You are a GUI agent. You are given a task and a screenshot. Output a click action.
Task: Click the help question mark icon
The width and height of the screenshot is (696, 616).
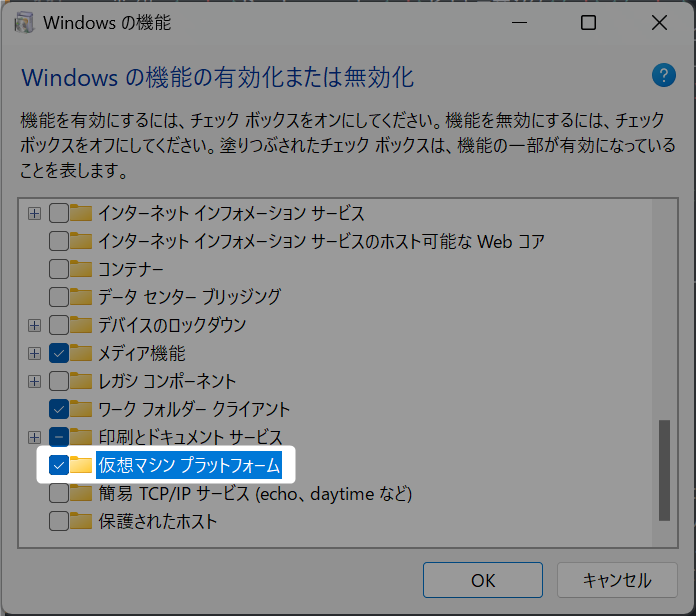coord(664,75)
